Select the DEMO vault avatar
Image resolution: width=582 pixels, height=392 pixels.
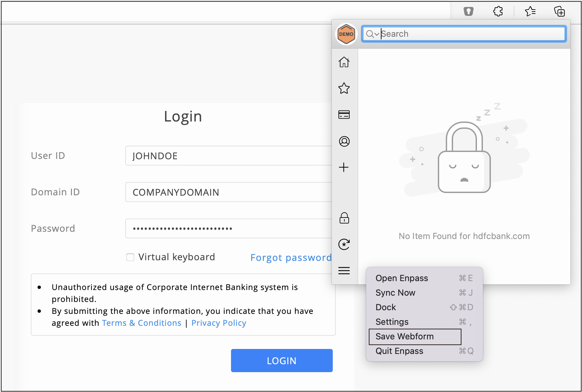(x=346, y=34)
